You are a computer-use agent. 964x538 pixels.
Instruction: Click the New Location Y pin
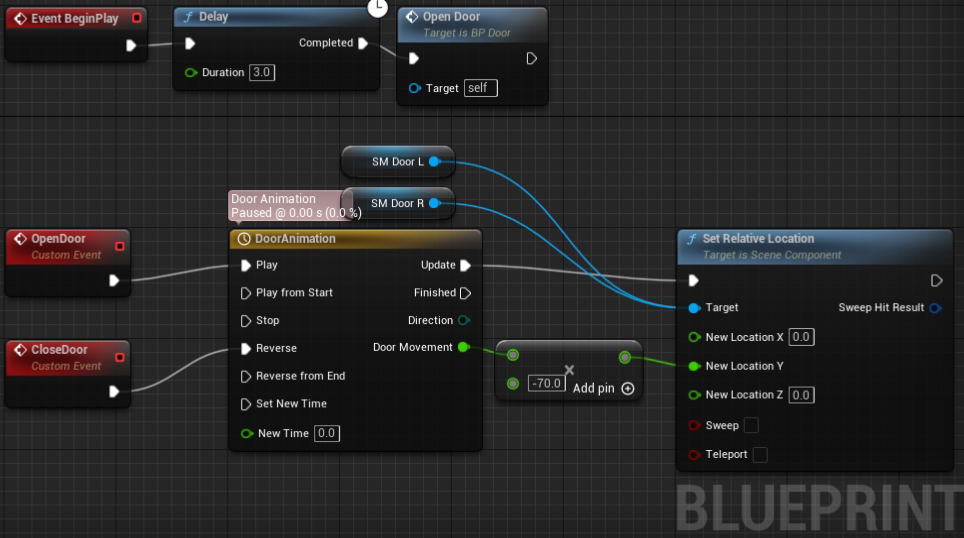(694, 366)
